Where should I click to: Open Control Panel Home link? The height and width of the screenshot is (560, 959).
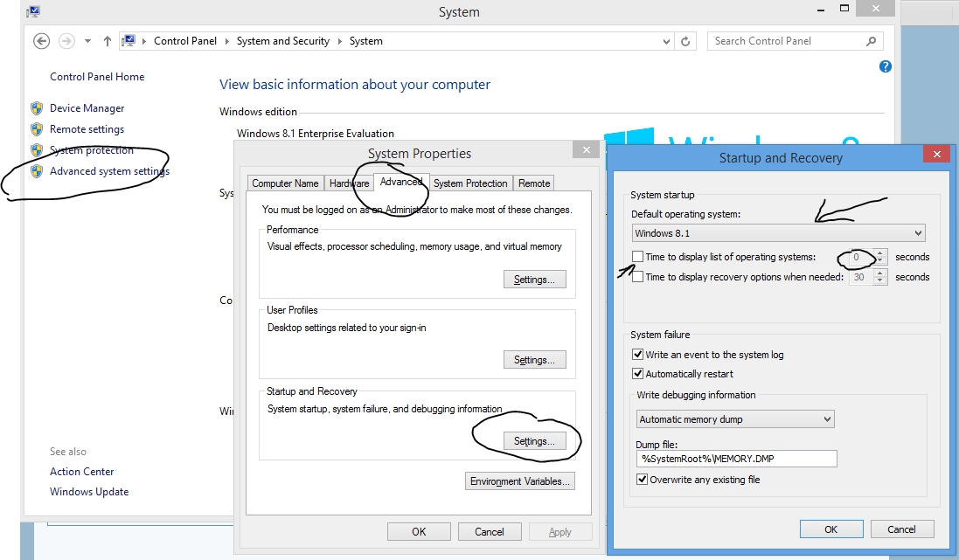[97, 76]
